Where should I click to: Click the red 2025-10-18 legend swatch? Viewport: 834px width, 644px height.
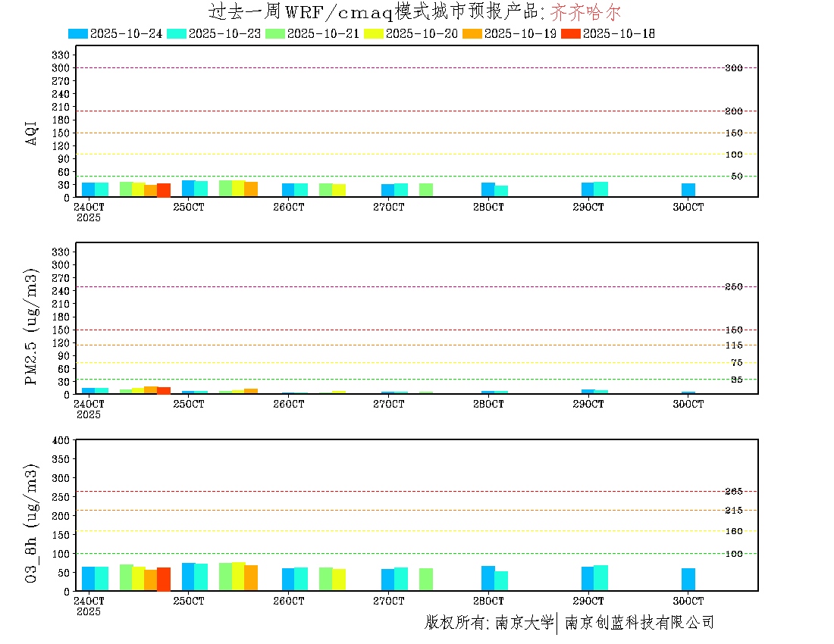click(571, 33)
